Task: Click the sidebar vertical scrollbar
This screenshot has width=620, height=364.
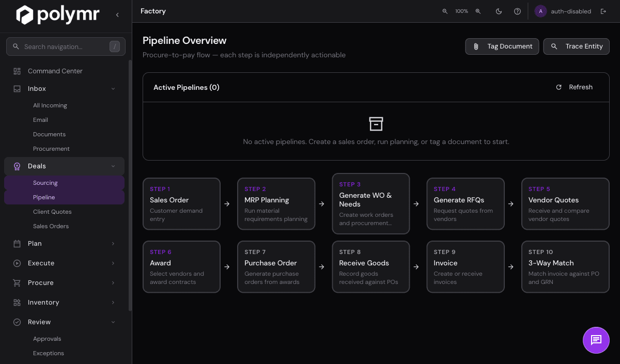Action: tap(130, 186)
